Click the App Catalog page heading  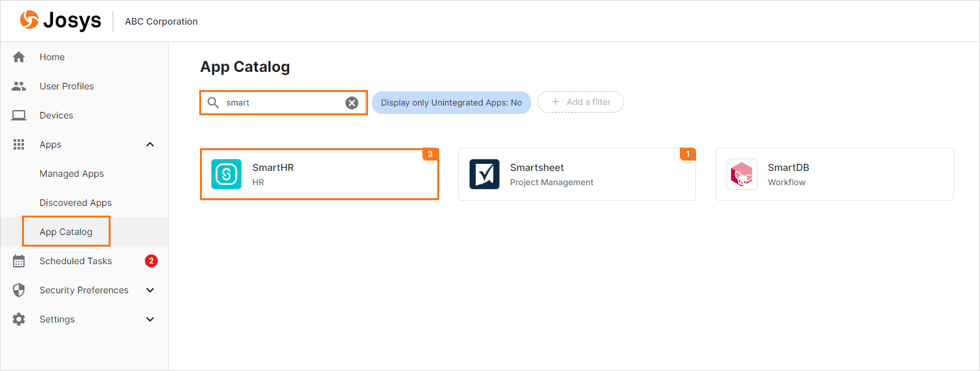[245, 67]
